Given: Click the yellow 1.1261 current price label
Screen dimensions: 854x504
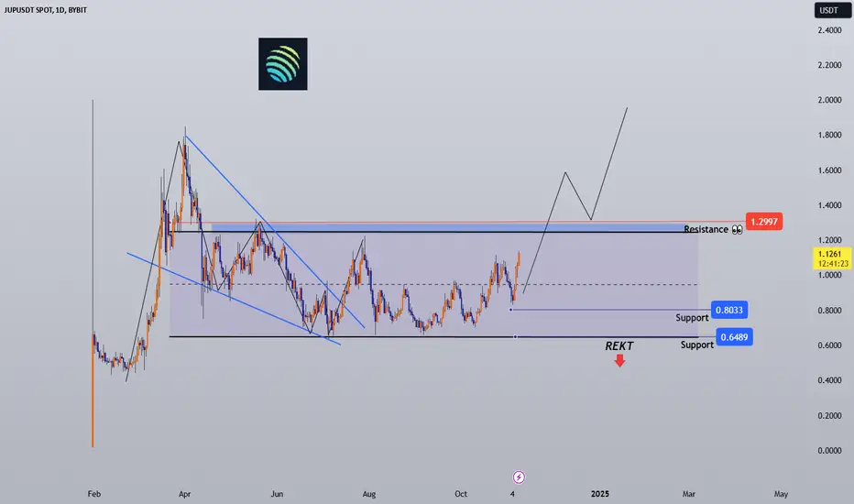Looking at the screenshot, I should [x=833, y=258].
